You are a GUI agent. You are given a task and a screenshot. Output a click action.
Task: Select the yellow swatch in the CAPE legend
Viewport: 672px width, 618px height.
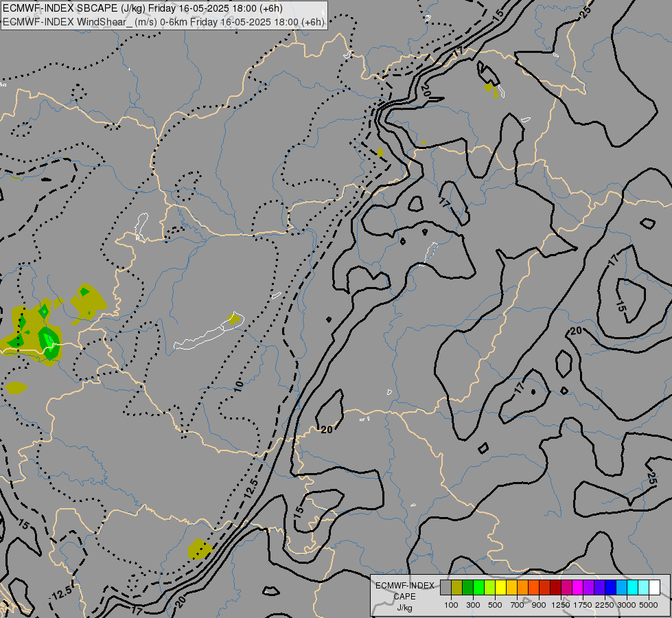tap(500, 587)
